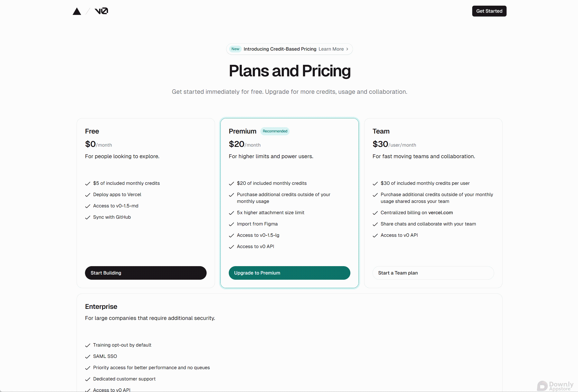Screen dimensions: 578x392
Task: Click checkmark beside Centralized billing
Action: (x=375, y=213)
